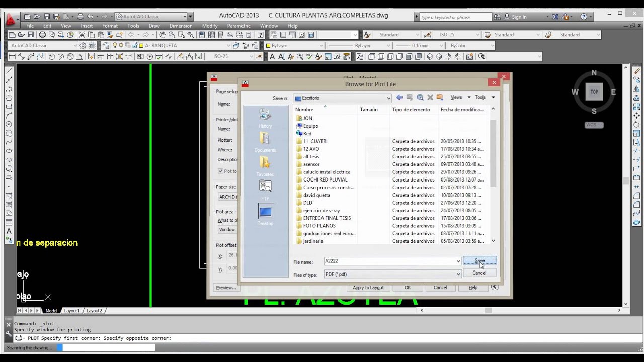This screenshot has height=362, width=644.
Task: Click the keyword search input field
Action: (x=455, y=17)
